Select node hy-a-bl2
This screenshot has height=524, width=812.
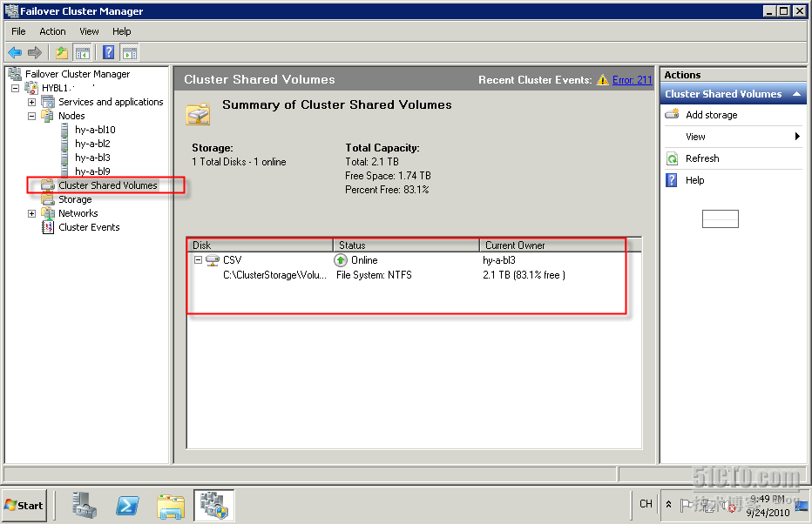92,144
